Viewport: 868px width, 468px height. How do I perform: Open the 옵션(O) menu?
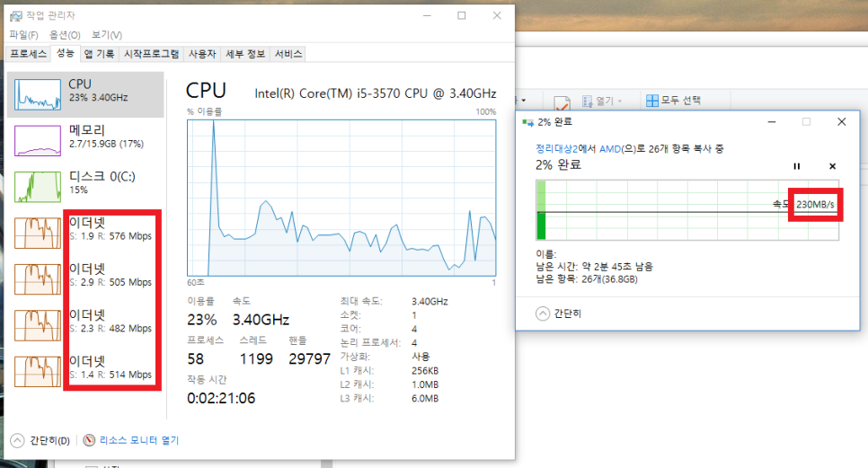coord(64,35)
